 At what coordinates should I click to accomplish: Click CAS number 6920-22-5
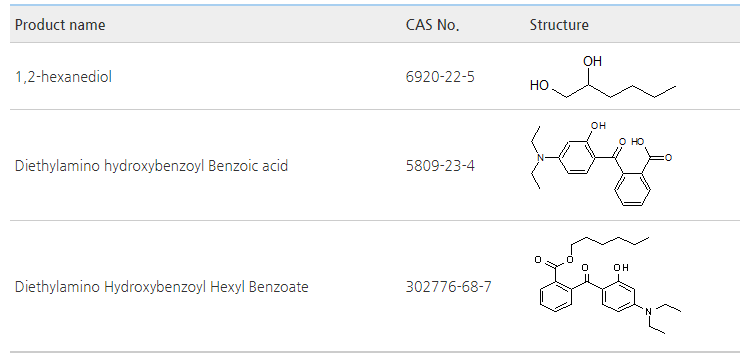tap(440, 76)
